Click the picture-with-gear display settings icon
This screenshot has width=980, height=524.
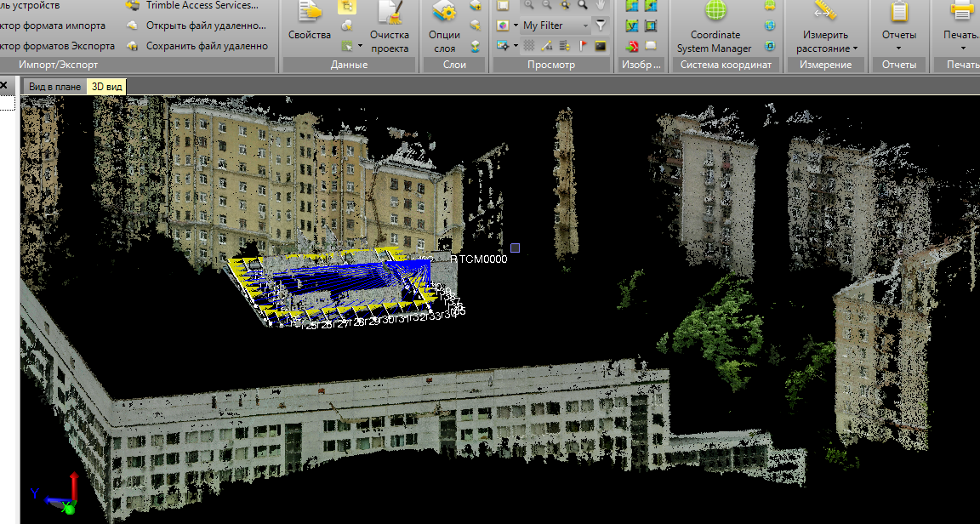[503, 46]
